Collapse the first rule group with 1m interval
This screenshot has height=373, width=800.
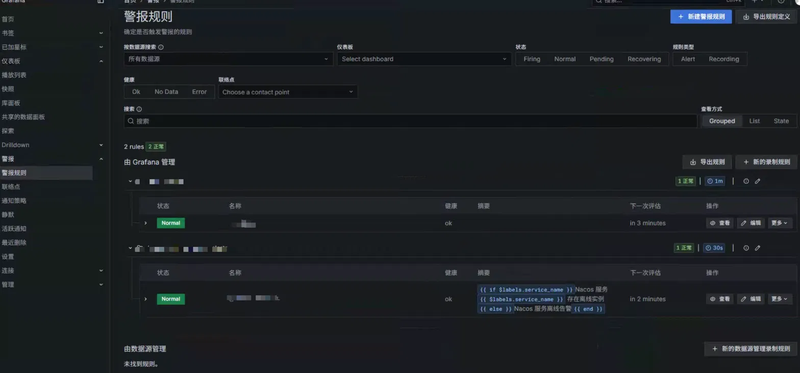pyautogui.click(x=130, y=181)
